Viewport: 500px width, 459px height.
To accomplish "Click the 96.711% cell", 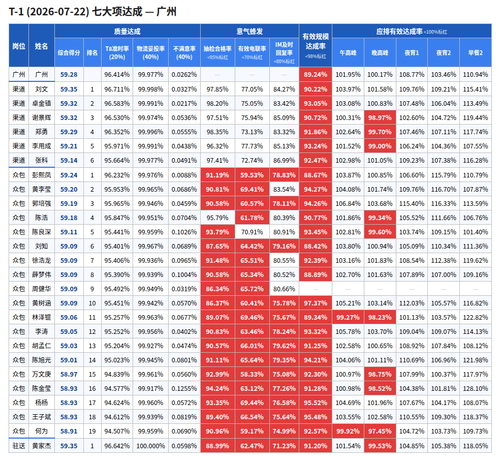I will click(x=117, y=89).
